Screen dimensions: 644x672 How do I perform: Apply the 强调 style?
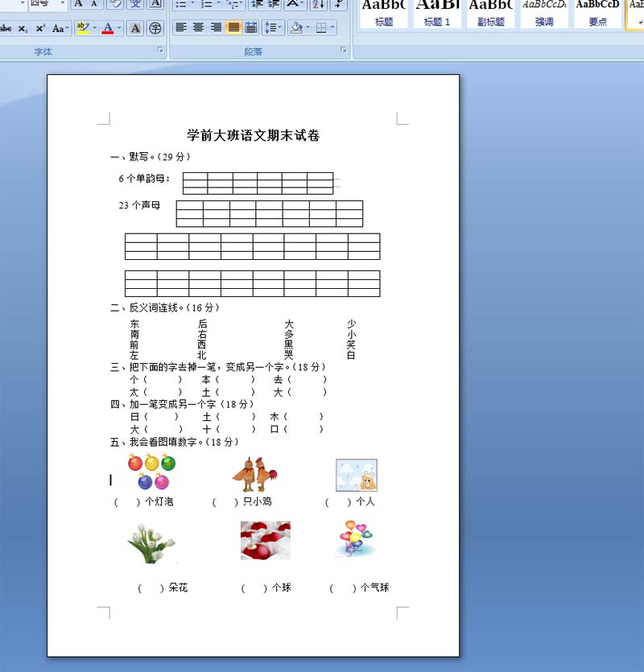[544, 14]
